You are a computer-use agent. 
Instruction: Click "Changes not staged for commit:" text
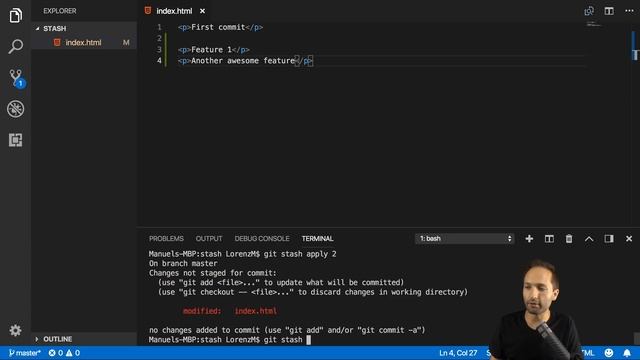point(213,273)
